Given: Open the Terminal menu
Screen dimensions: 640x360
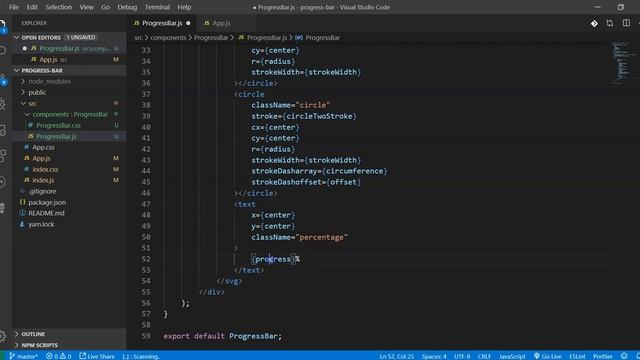Looking at the screenshot, I should coord(157,7).
